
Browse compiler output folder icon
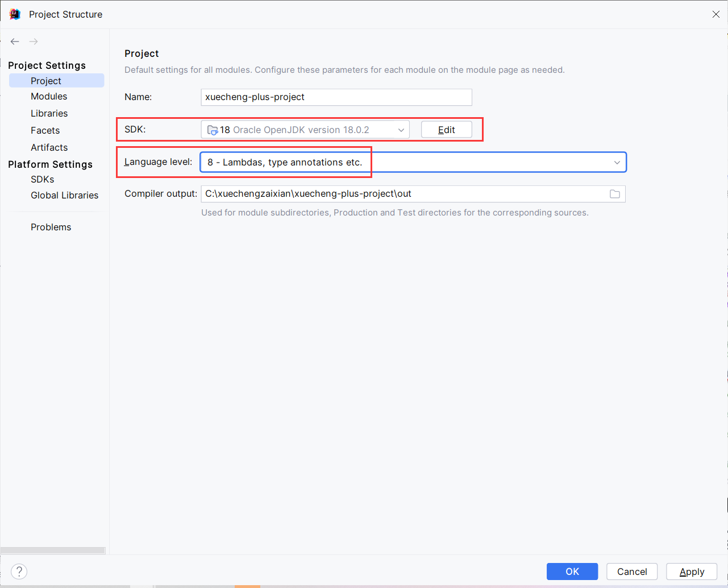[615, 194]
